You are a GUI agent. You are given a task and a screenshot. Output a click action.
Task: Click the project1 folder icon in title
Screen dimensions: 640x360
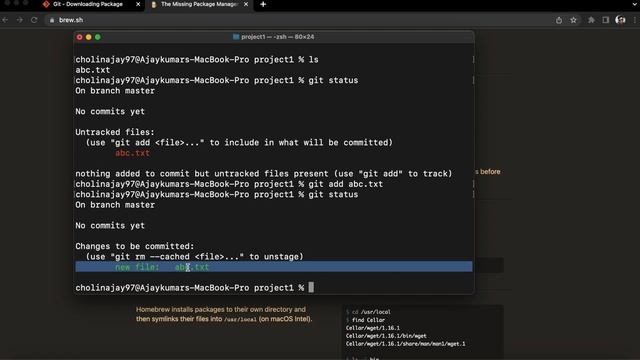[x=236, y=37]
